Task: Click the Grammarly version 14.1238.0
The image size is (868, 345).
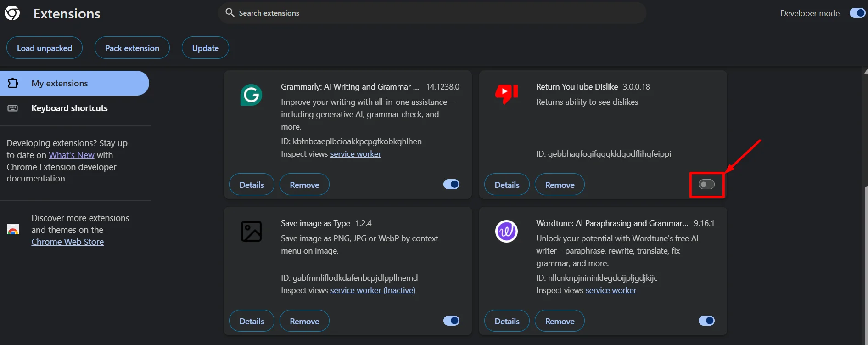Action: (442, 87)
